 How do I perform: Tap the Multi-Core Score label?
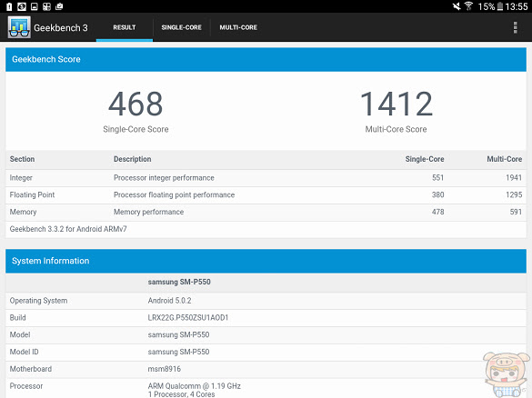click(396, 129)
